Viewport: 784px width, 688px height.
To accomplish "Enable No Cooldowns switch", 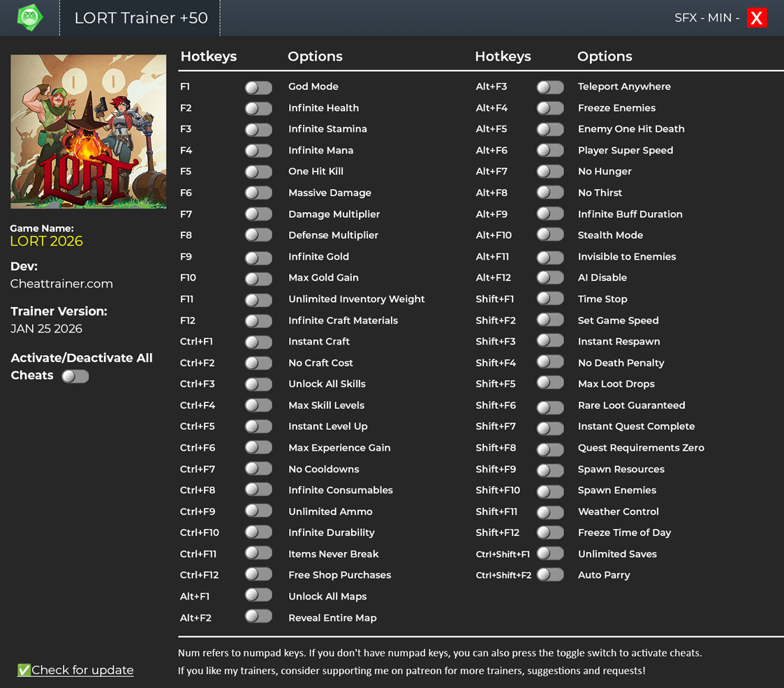I will click(258, 470).
